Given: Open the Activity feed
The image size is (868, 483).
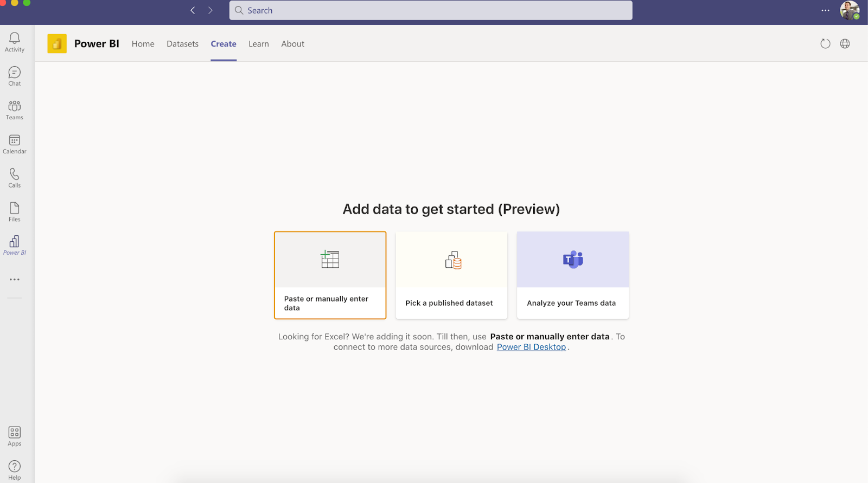Looking at the screenshot, I should (15, 42).
